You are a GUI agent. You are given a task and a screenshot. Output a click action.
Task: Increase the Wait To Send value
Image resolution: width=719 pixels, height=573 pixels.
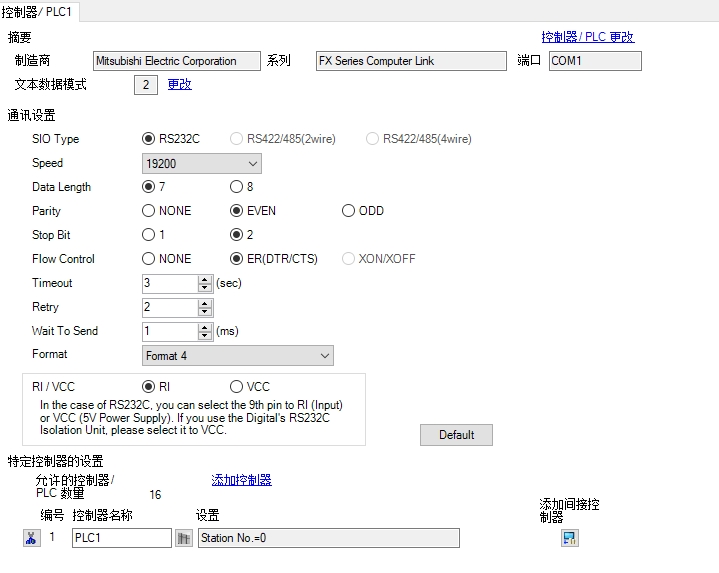click(205, 327)
